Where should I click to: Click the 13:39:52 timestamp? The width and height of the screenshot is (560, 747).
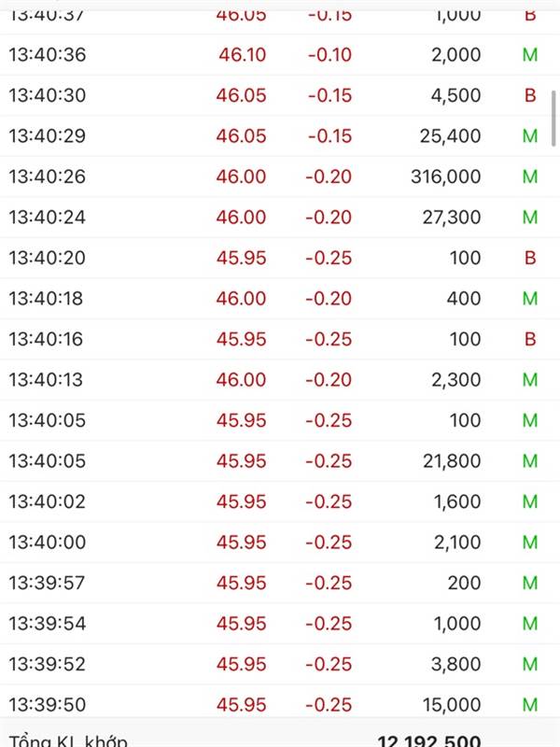[x=48, y=664]
